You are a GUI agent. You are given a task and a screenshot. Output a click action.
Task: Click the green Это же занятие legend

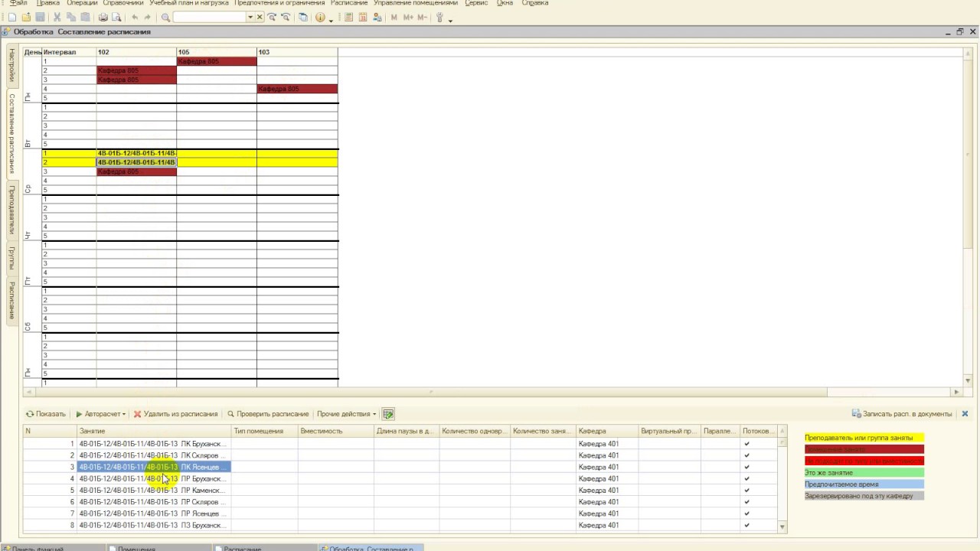point(864,473)
